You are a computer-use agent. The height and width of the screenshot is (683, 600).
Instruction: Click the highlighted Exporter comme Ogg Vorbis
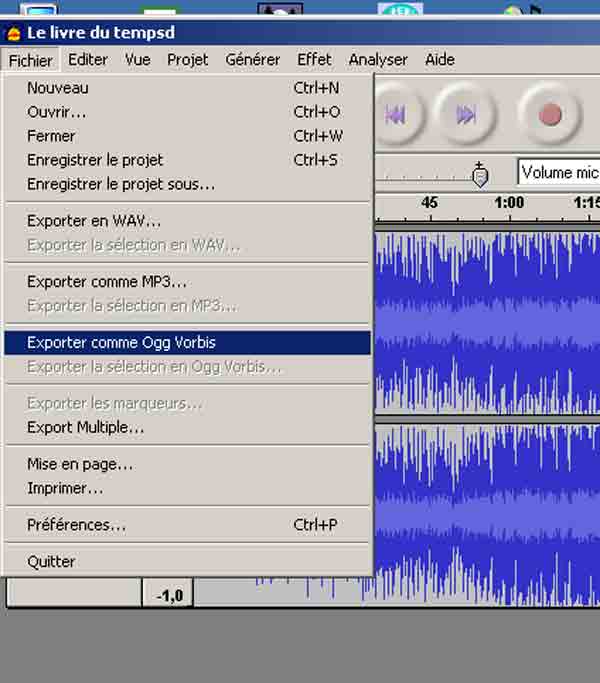121,342
